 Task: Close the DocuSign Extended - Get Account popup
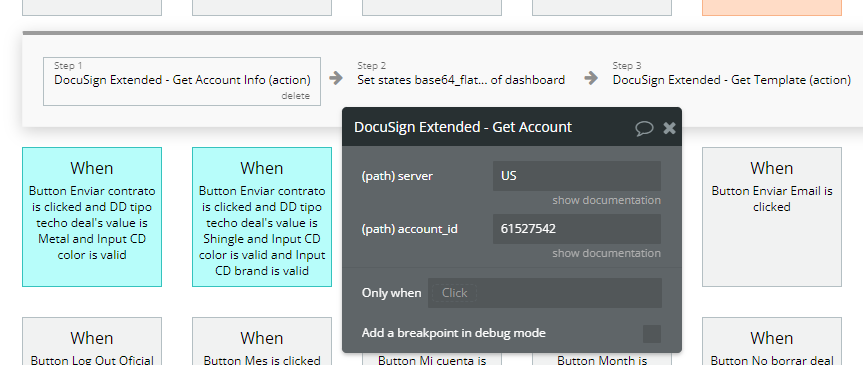click(669, 128)
